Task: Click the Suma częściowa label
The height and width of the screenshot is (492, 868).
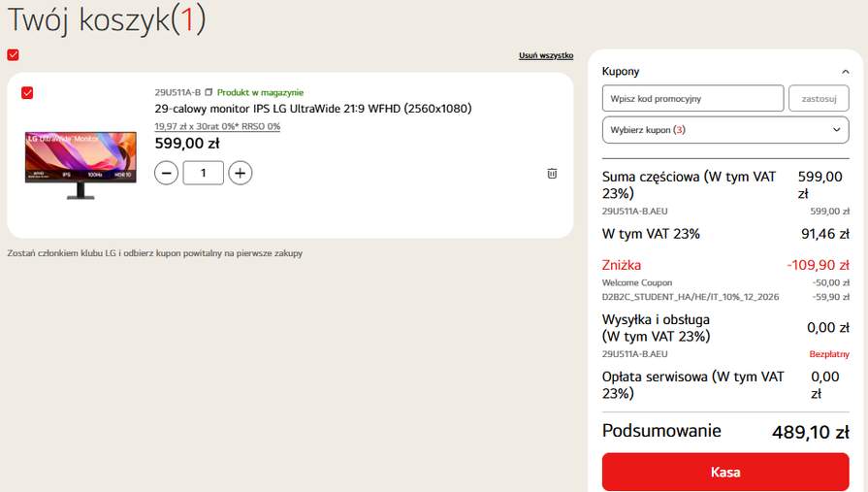Action: [x=689, y=185]
